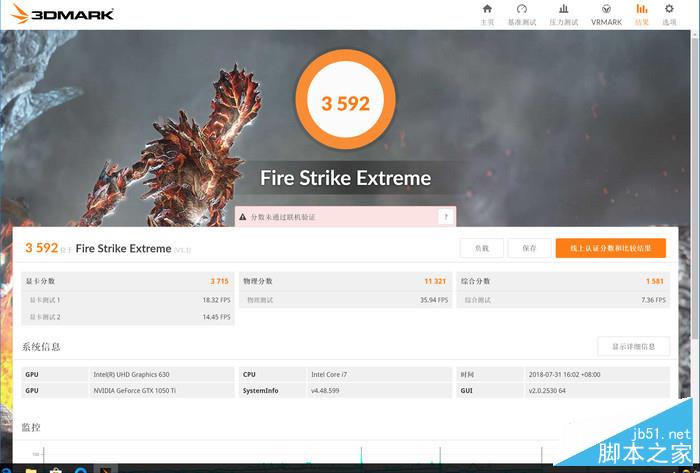Open the results (结果) tab
Viewport: 700px width, 473px height.
(x=642, y=15)
